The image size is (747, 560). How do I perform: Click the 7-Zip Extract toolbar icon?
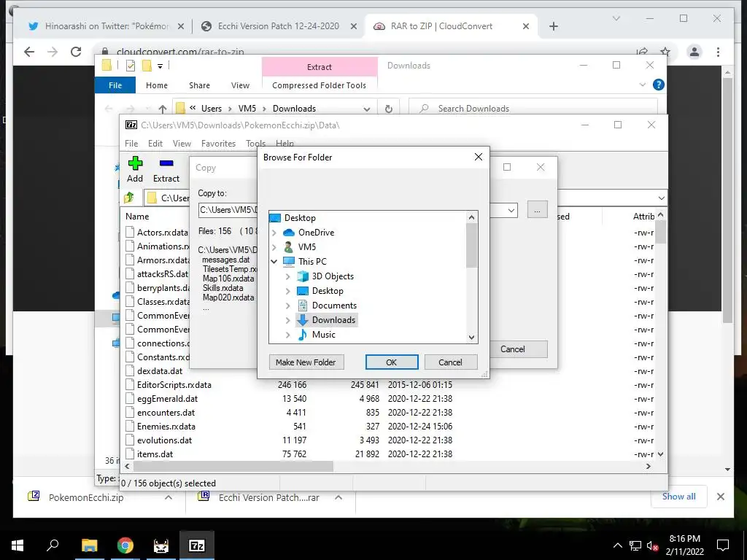click(x=166, y=163)
